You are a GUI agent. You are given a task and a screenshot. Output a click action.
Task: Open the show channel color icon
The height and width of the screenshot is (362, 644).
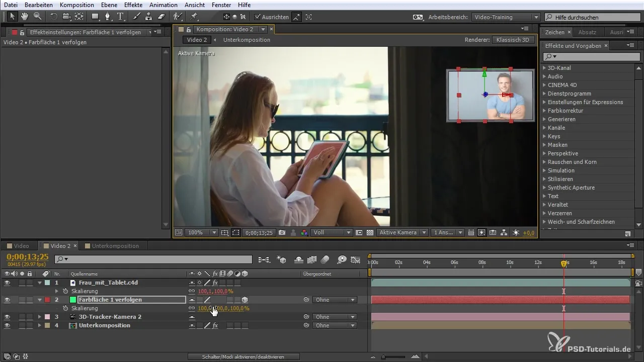tap(304, 233)
